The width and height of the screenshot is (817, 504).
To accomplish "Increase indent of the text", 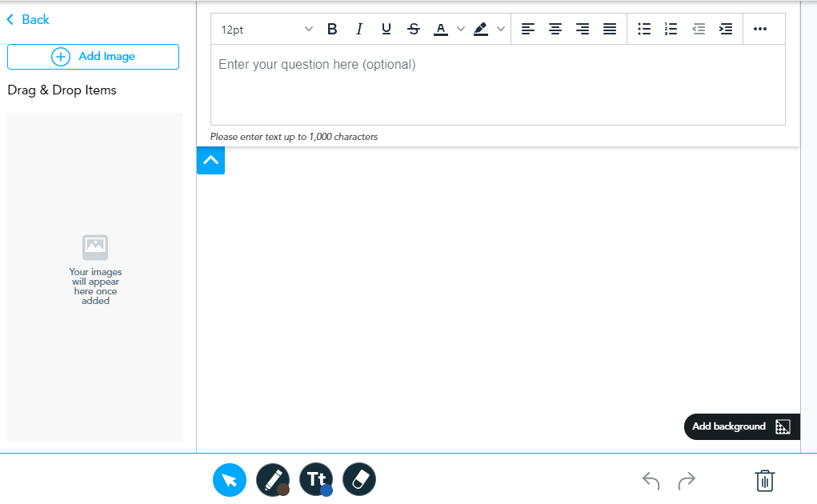I will click(x=726, y=29).
